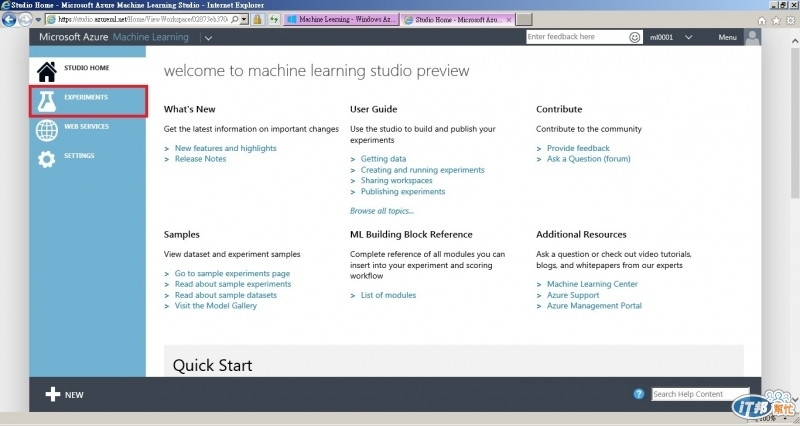Open the recent pages dropdown arrow
Viewport: 800px width, 426px height.
(38, 20)
